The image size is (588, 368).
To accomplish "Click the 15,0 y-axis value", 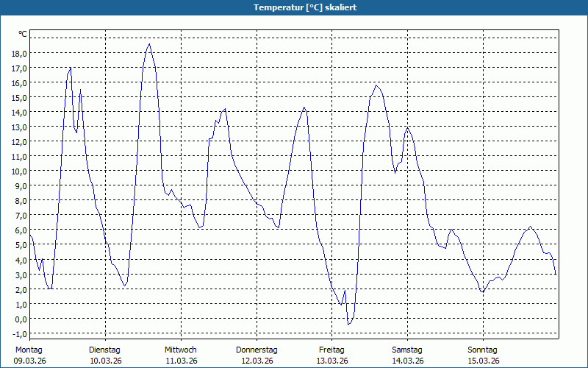I will [19, 98].
